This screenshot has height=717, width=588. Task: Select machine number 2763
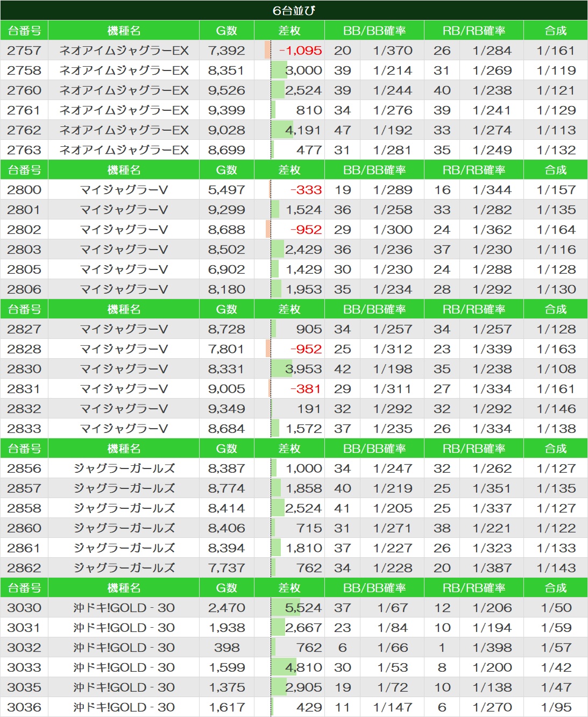(24, 150)
